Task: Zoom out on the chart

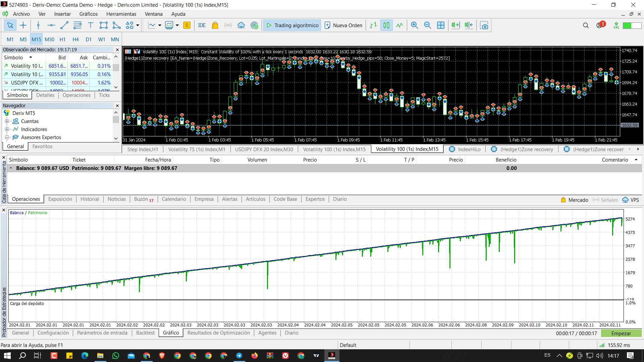Action: click(428, 25)
